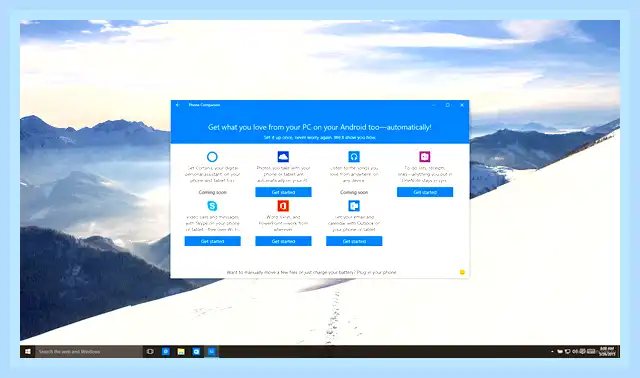The height and width of the screenshot is (378, 640).
Task: Click Get started under Skype
Action: [212, 241]
